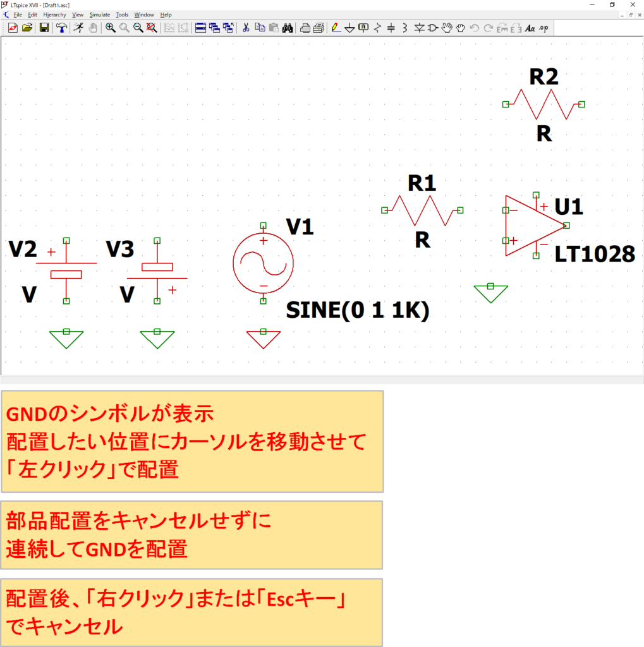
Task: Click the Rotate component icon
Action: tap(502, 28)
